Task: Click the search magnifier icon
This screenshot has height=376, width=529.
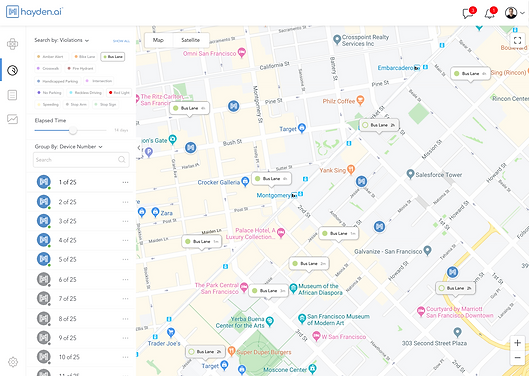Action: click(122, 160)
